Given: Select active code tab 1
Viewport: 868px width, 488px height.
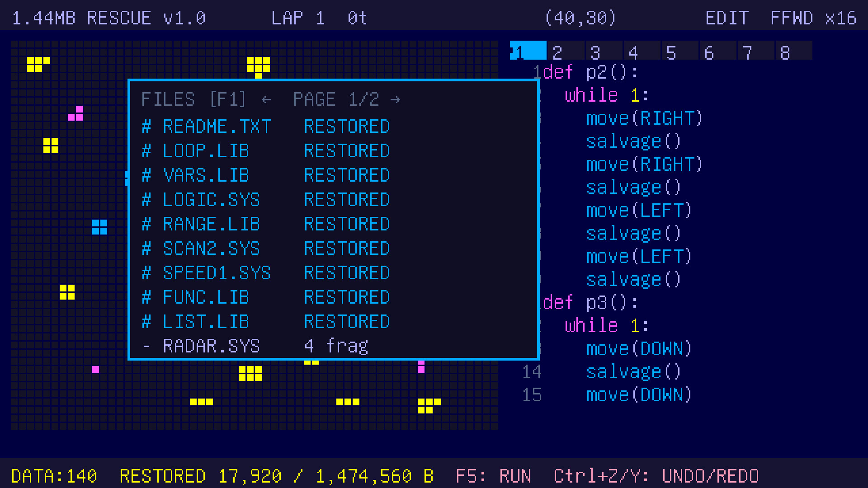Looking at the screenshot, I should [x=528, y=51].
